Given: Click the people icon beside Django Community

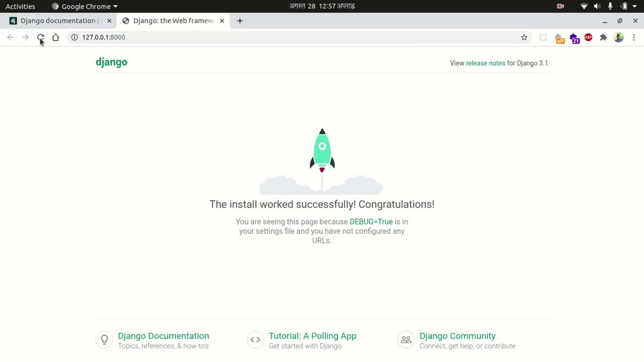Looking at the screenshot, I should 406,340.
